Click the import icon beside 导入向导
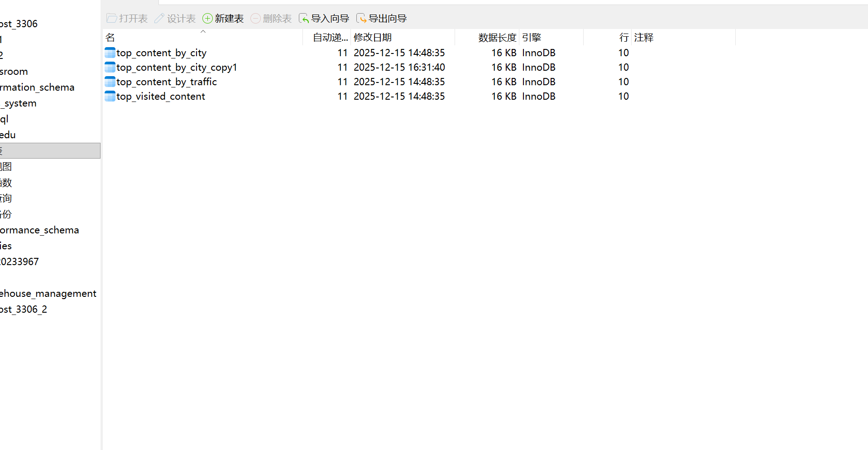The image size is (868, 450). 304,19
